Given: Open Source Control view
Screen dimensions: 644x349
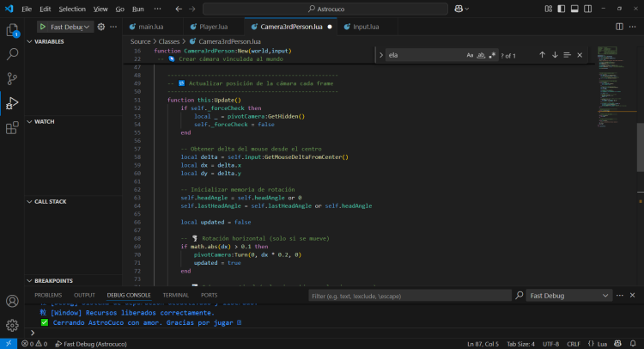Looking at the screenshot, I should pyautogui.click(x=13, y=79).
